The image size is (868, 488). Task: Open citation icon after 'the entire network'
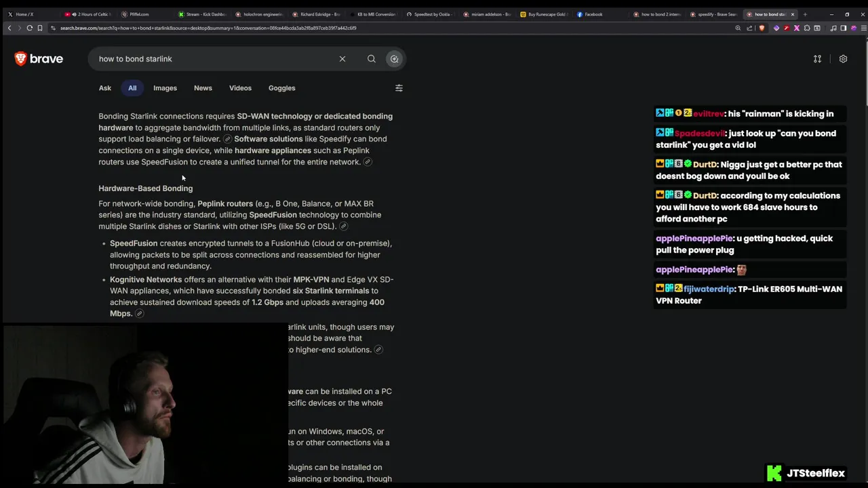click(368, 162)
